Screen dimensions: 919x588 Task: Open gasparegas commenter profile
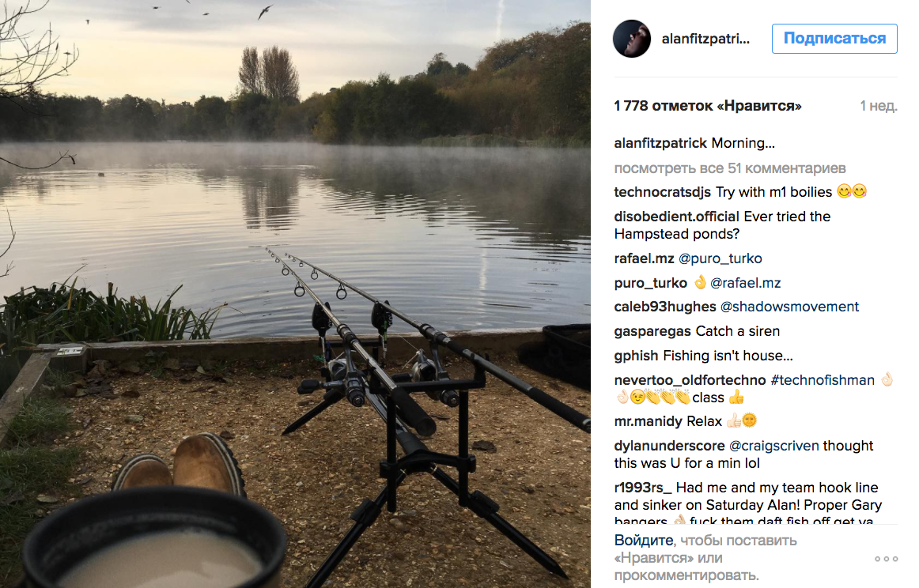click(652, 331)
